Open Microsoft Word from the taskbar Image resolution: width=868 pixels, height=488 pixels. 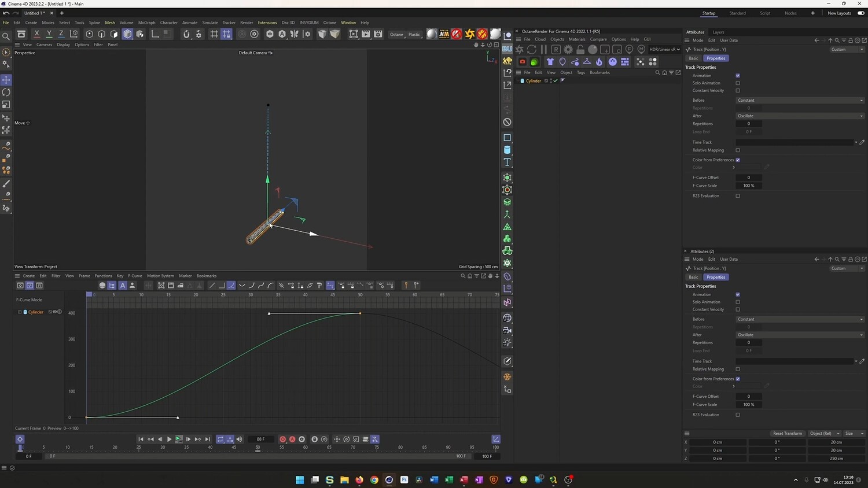point(434,480)
